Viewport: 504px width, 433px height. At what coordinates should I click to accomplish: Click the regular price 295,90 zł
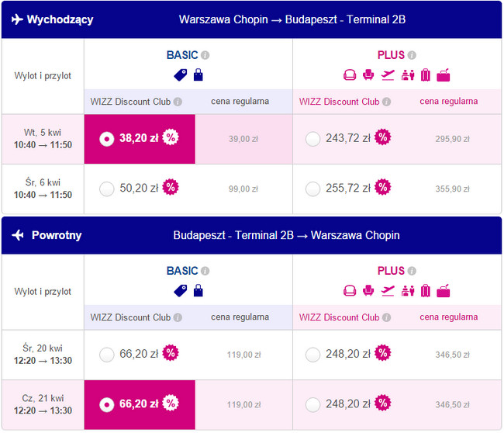[451, 139]
